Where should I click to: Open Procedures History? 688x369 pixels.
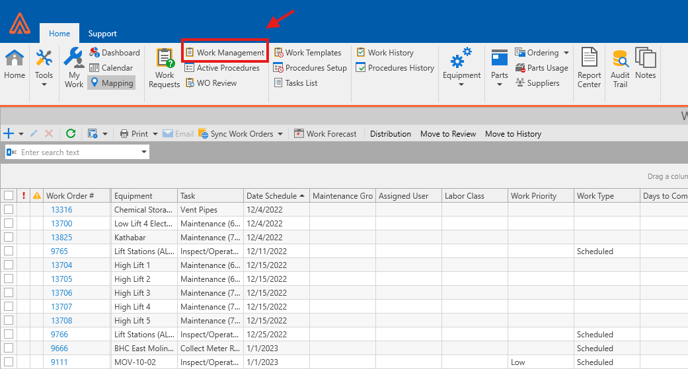click(395, 68)
